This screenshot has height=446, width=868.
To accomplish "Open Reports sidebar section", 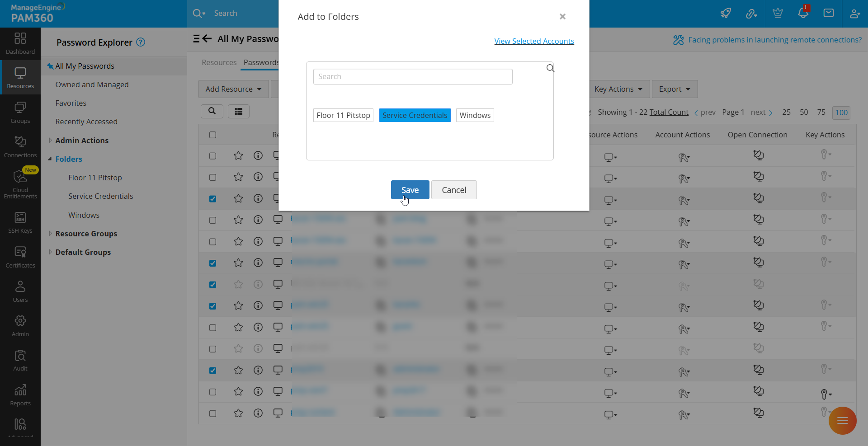I will pos(20,395).
